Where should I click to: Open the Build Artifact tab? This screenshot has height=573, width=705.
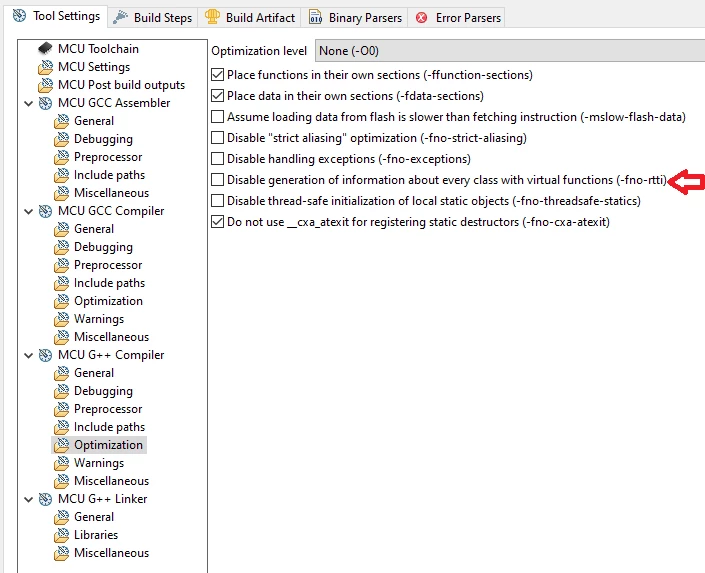click(x=250, y=18)
